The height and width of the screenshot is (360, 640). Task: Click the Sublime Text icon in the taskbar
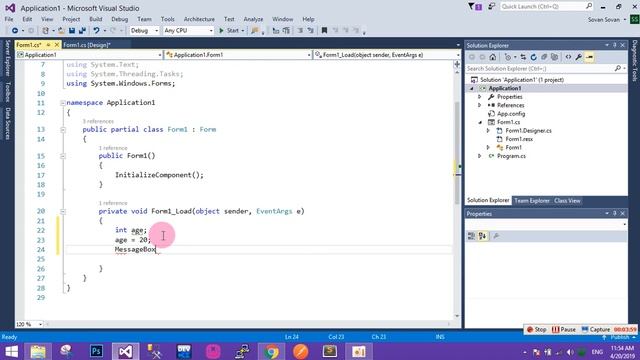point(329,351)
